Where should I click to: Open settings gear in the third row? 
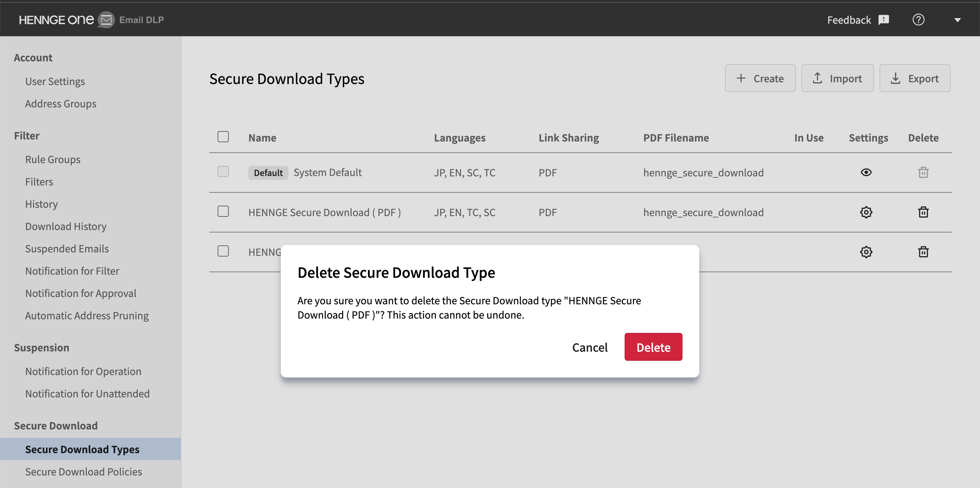[866, 252]
